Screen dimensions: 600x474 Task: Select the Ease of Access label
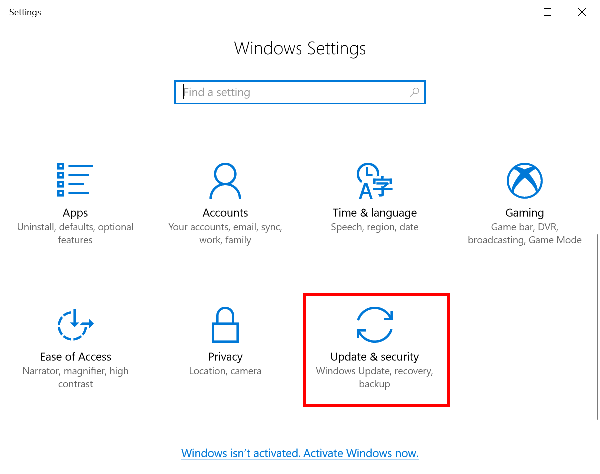75,357
